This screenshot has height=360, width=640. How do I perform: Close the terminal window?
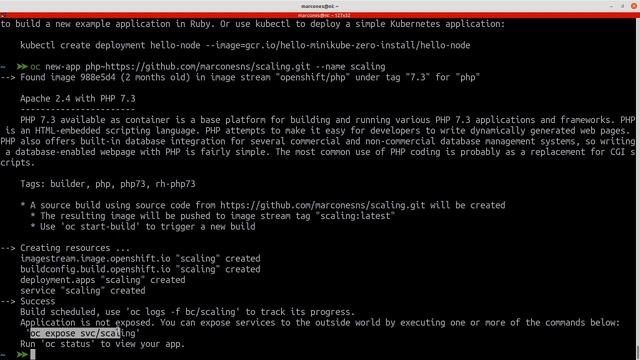(x=634, y=6)
